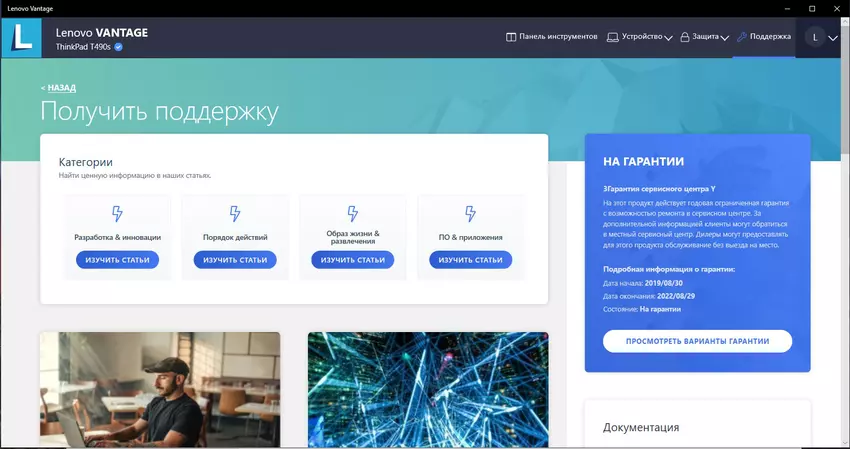Click lightning icon above ПО & приложения
The width and height of the screenshot is (850, 449).
coord(470,214)
